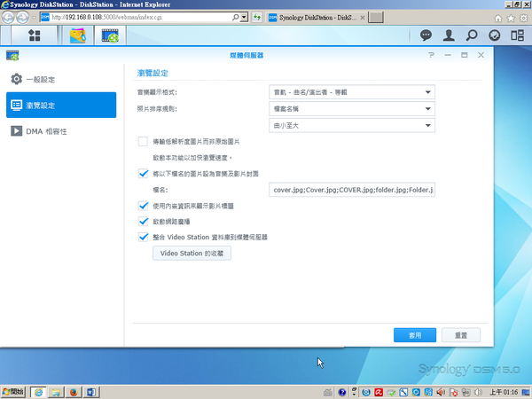
Task: Click the 檔名 cover filename input field
Action: 352,190
